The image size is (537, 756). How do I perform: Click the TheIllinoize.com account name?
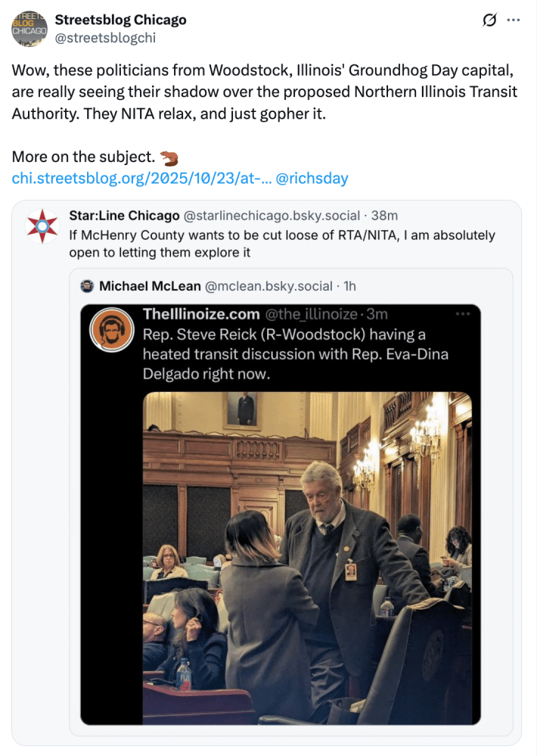200,314
